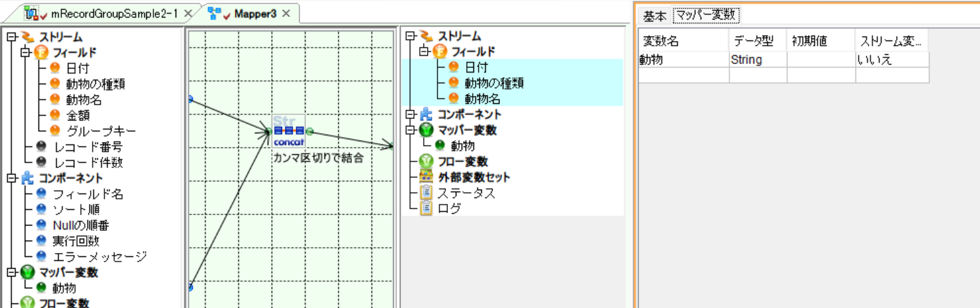This screenshot has height=308, width=980.
Task: Click the String data type cell
Action: 758,60
